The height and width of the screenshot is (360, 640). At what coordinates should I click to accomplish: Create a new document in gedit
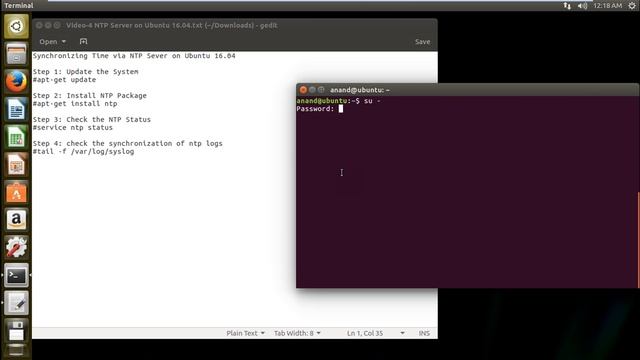84,42
